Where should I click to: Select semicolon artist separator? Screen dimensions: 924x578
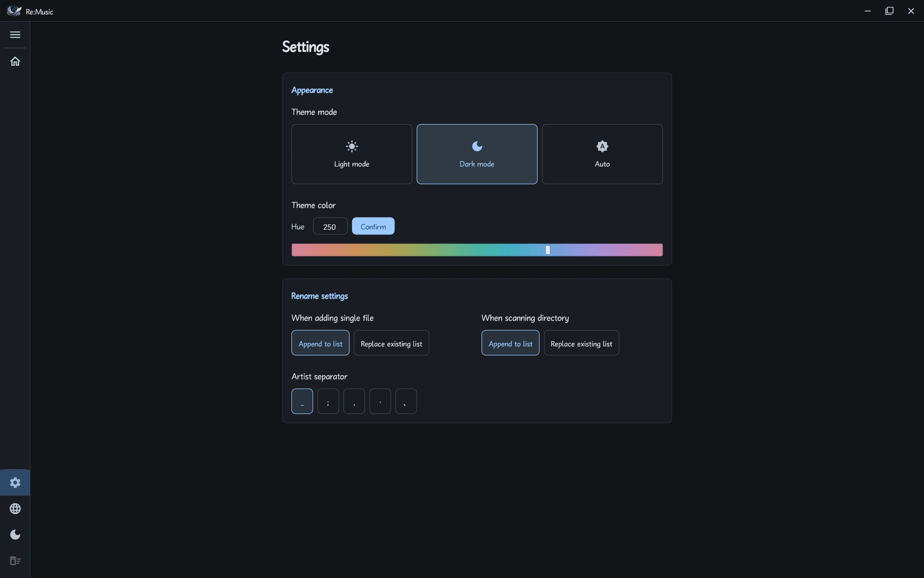(x=328, y=401)
